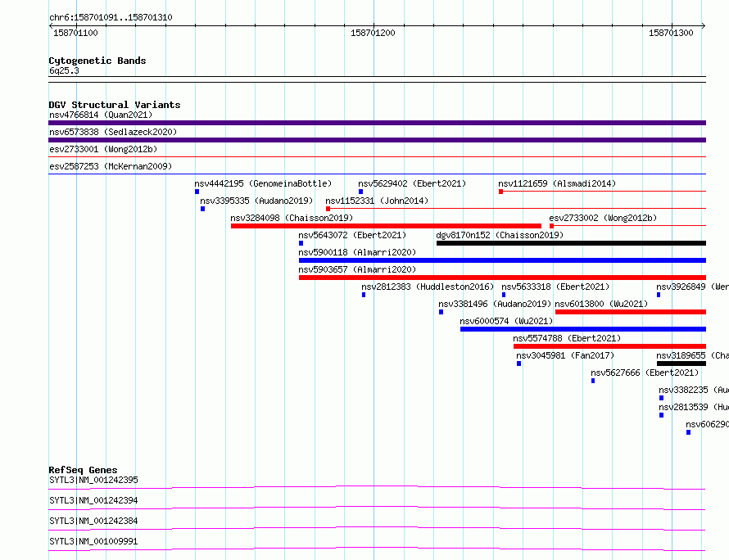Screen dimensions: 729x560
Task: Click the blue marker under nsv2813539
Action: (661, 415)
